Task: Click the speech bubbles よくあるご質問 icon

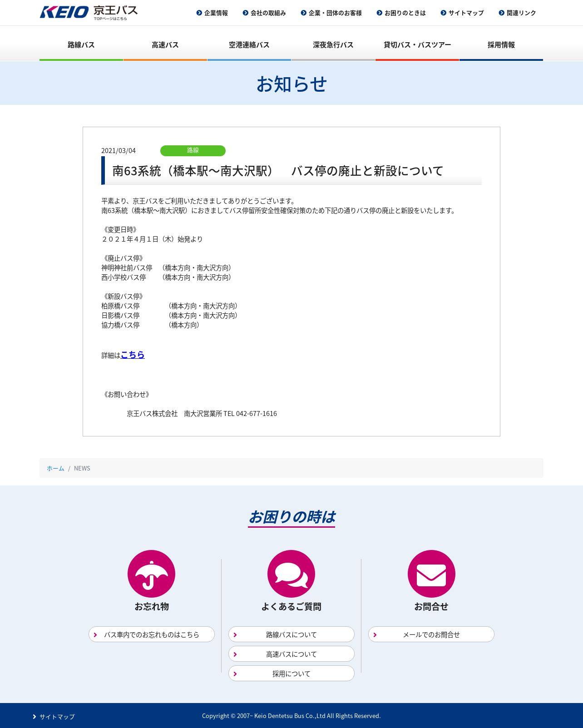Action: (291, 574)
